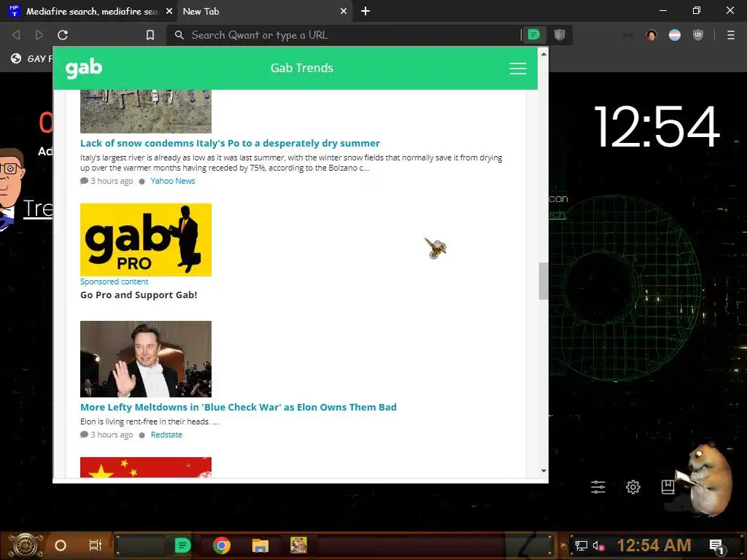Open the Gab Trends hamburger menu
The height and width of the screenshot is (560, 747).
518,68
